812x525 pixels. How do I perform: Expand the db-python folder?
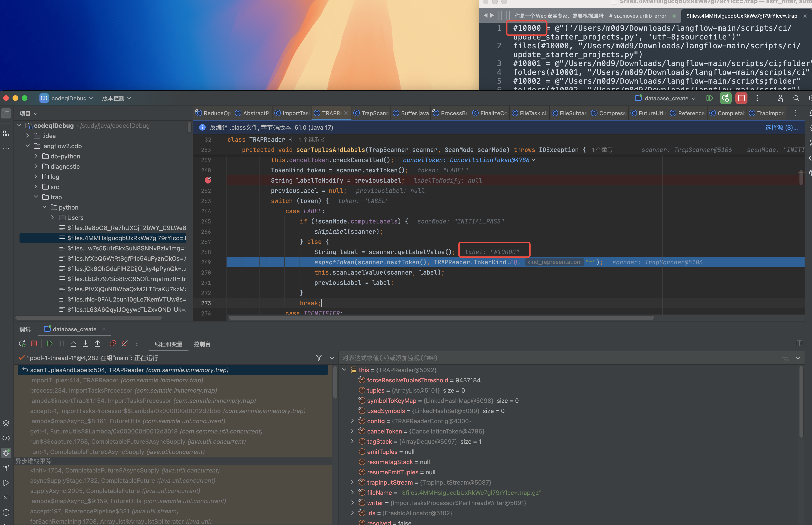pyautogui.click(x=36, y=156)
